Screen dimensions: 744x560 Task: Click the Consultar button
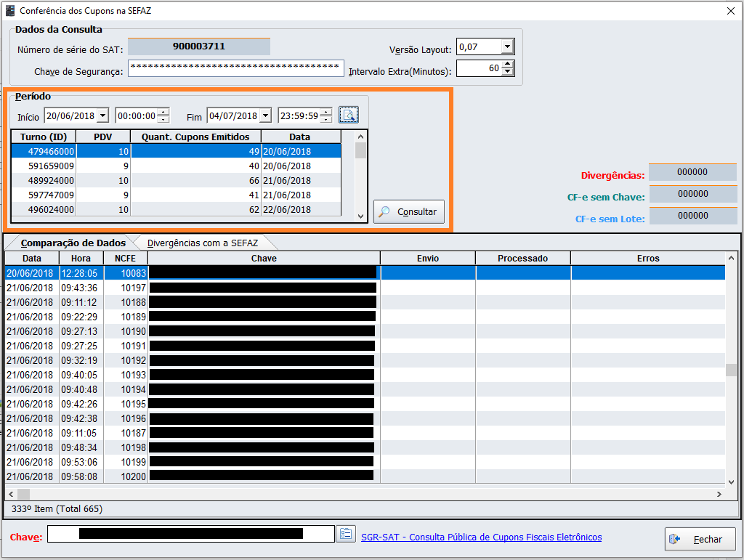click(409, 211)
